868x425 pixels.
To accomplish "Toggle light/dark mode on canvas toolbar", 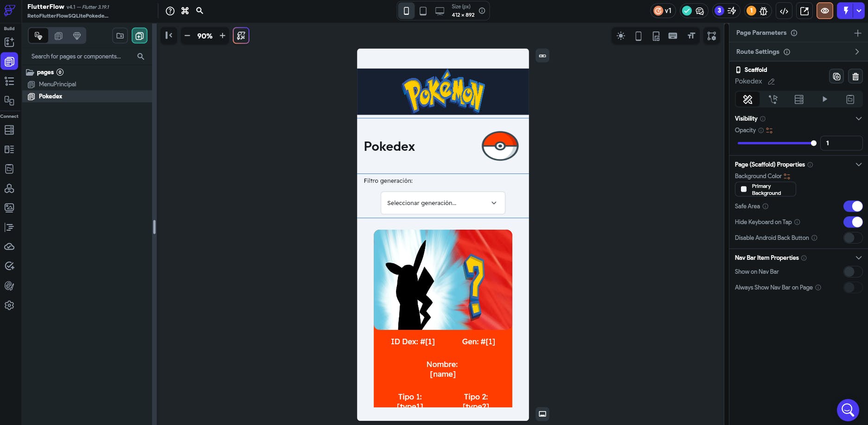I will coord(621,36).
